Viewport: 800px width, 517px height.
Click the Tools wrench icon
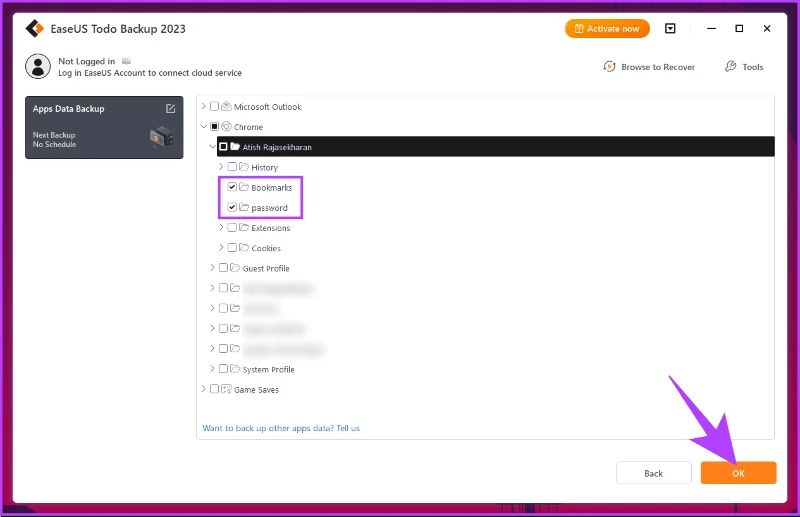pyautogui.click(x=731, y=66)
